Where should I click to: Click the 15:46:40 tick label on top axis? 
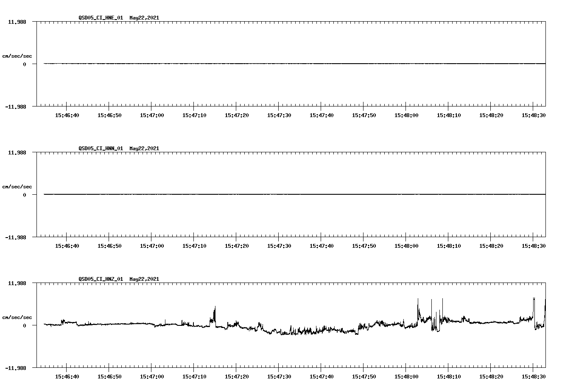coord(68,114)
